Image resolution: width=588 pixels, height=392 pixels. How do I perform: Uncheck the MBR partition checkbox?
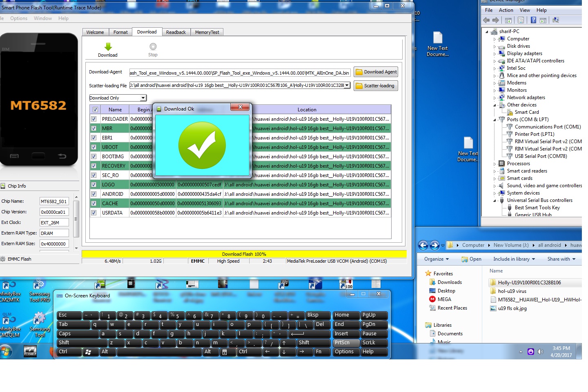pyautogui.click(x=94, y=128)
